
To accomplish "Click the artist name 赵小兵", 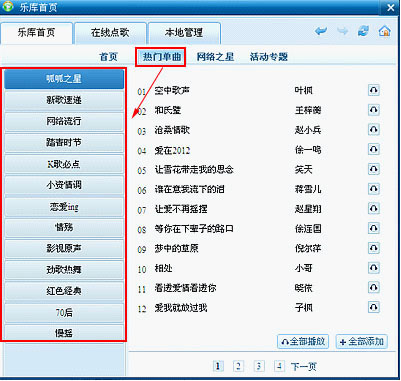I will (308, 130).
